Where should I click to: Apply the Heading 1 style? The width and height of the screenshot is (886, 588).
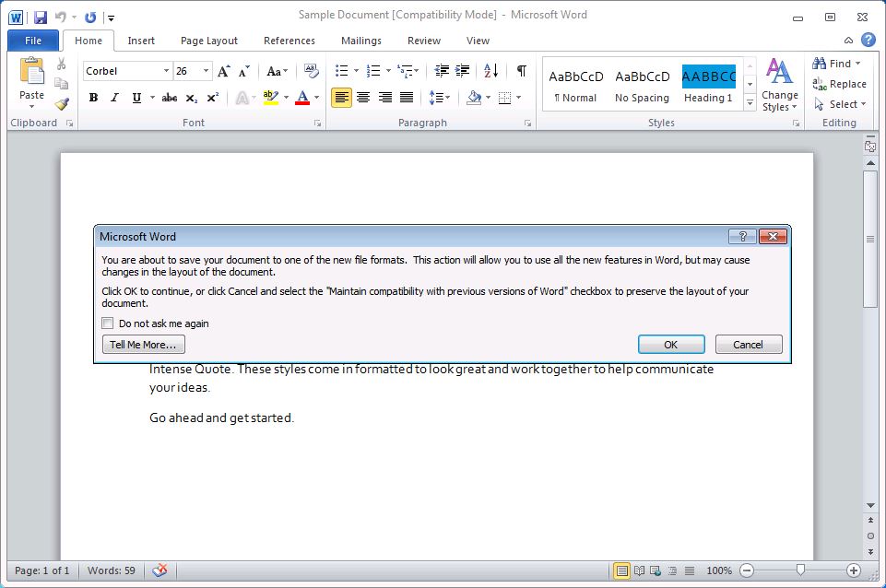[709, 84]
